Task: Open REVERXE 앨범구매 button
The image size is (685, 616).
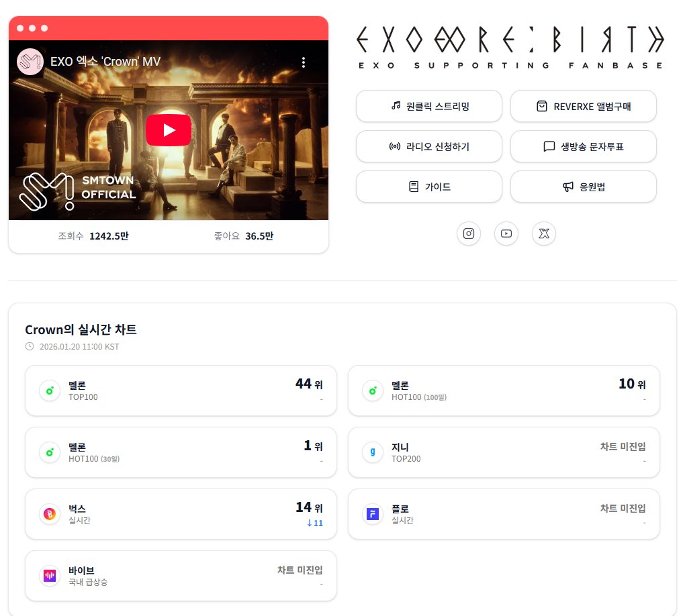Action: coord(583,106)
